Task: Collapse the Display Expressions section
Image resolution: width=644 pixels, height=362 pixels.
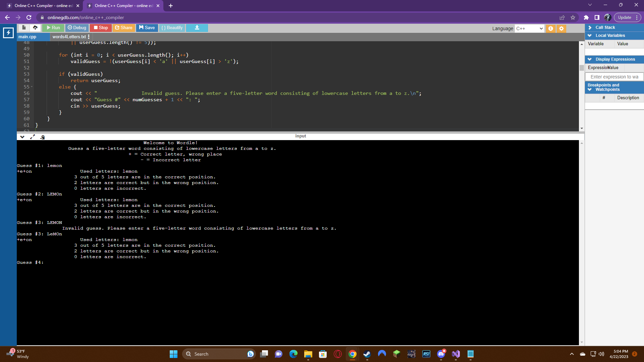Action: tap(590, 59)
